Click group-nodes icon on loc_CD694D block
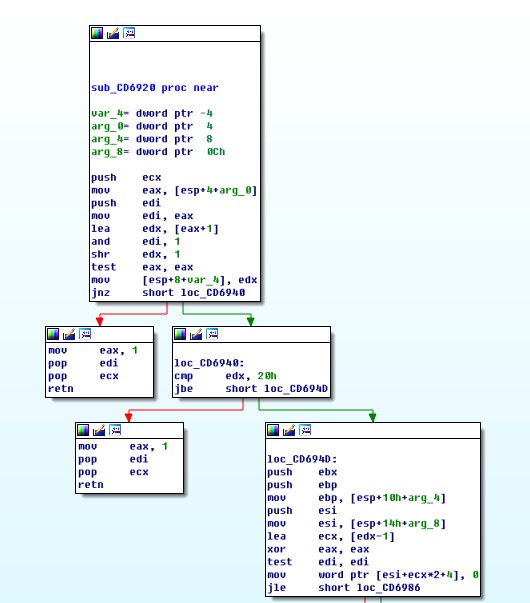This screenshot has width=530, height=603. [x=305, y=430]
